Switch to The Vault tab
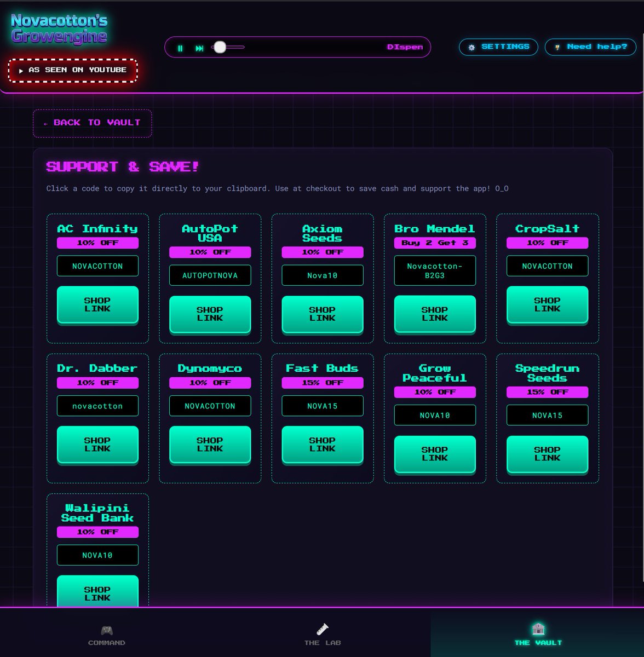The height and width of the screenshot is (657, 644). tap(538, 636)
